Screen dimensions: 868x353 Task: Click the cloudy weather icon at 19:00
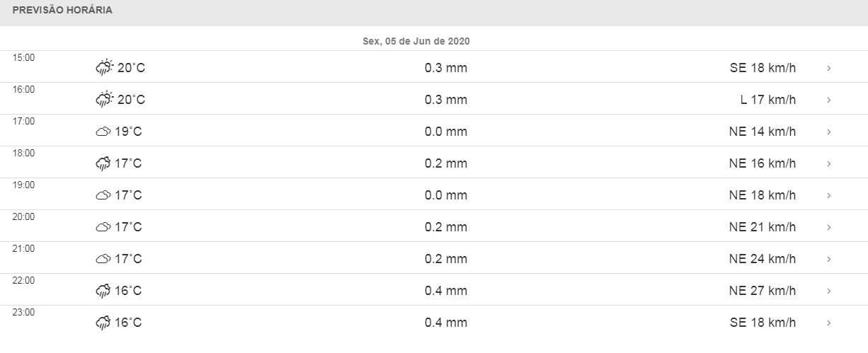click(x=103, y=195)
